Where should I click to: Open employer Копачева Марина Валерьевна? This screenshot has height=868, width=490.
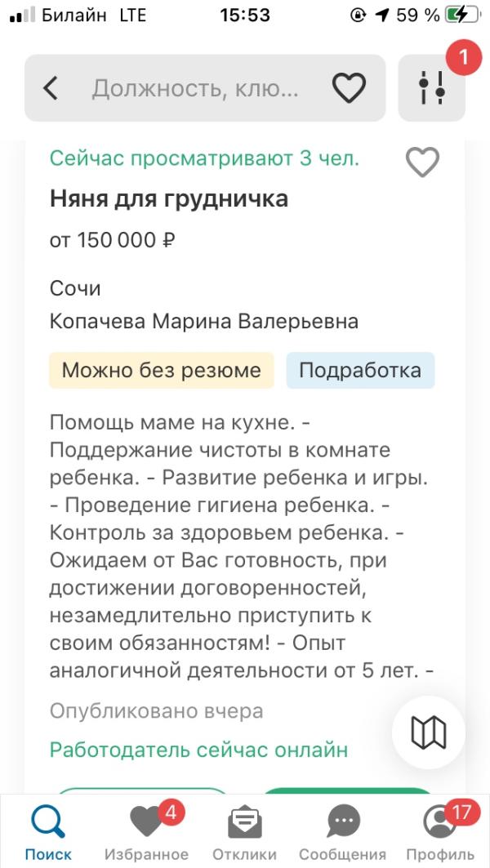point(203,321)
